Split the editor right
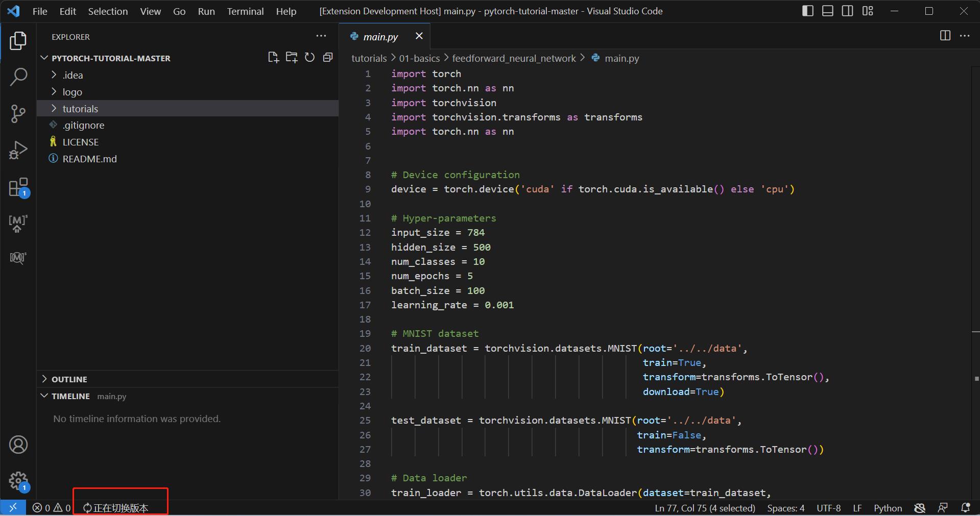This screenshot has height=516, width=980. point(945,36)
